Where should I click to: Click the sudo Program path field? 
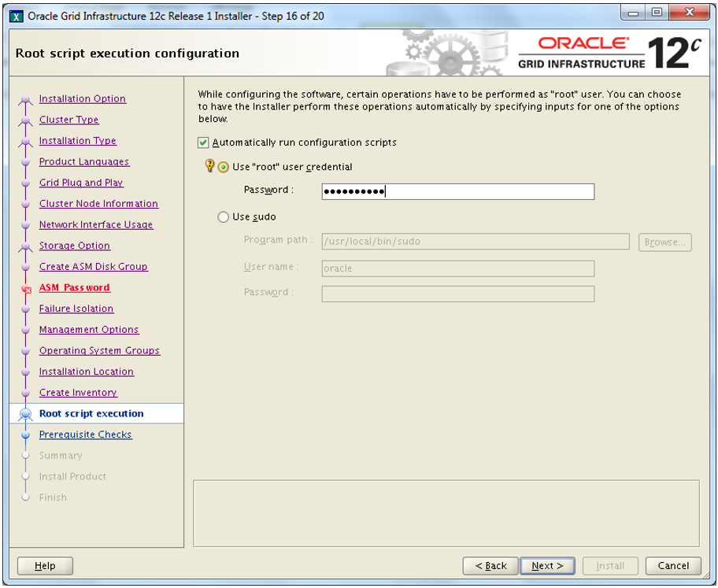point(476,242)
